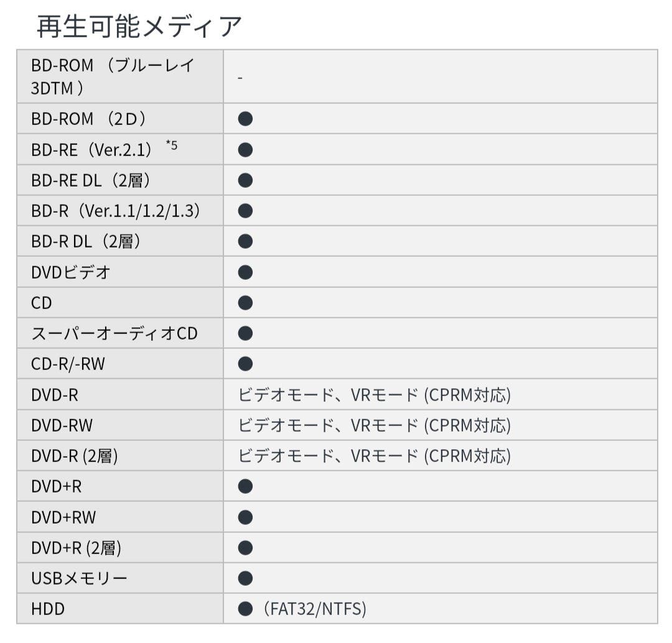Image resolution: width=672 pixels, height=643 pixels.
Task: Click the dot beside BD-ROM (2D)
Action: tap(245, 119)
